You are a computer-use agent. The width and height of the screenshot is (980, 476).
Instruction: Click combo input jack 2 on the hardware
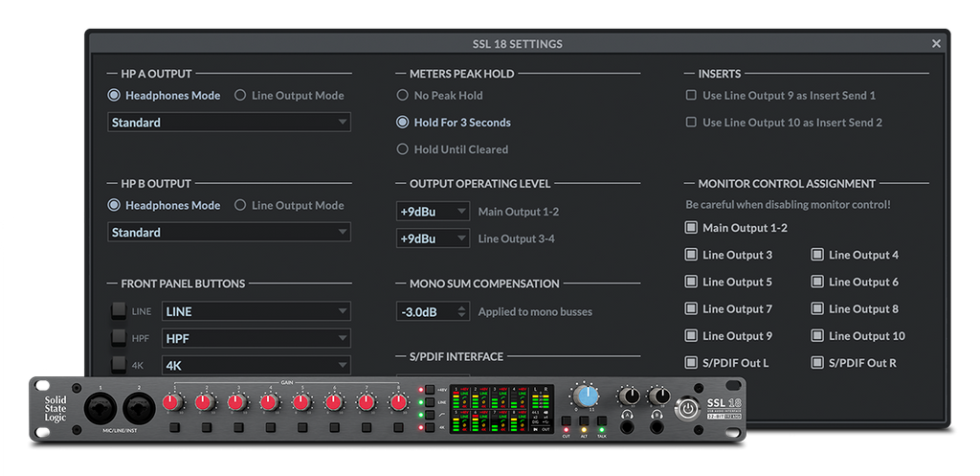click(139, 409)
